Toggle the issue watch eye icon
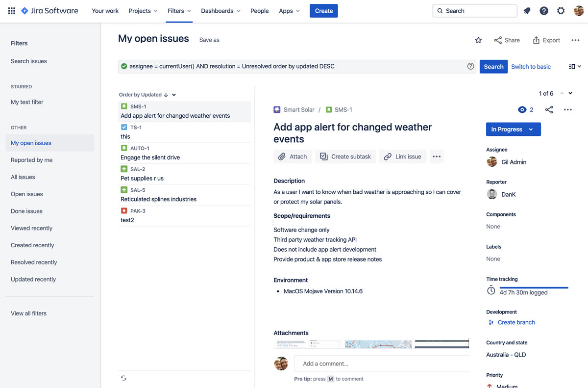The image size is (588, 388). coord(522,110)
